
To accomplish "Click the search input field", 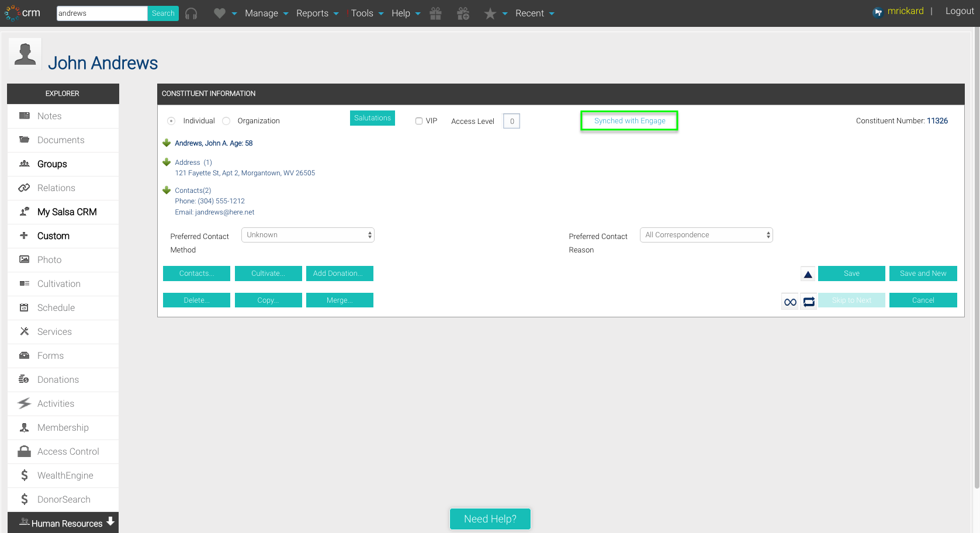I will point(102,13).
